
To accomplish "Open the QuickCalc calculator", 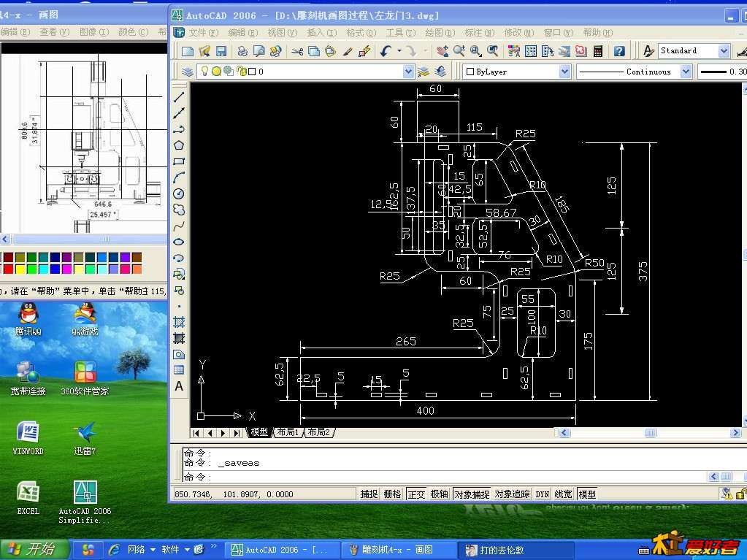I will pyautogui.click(x=598, y=51).
